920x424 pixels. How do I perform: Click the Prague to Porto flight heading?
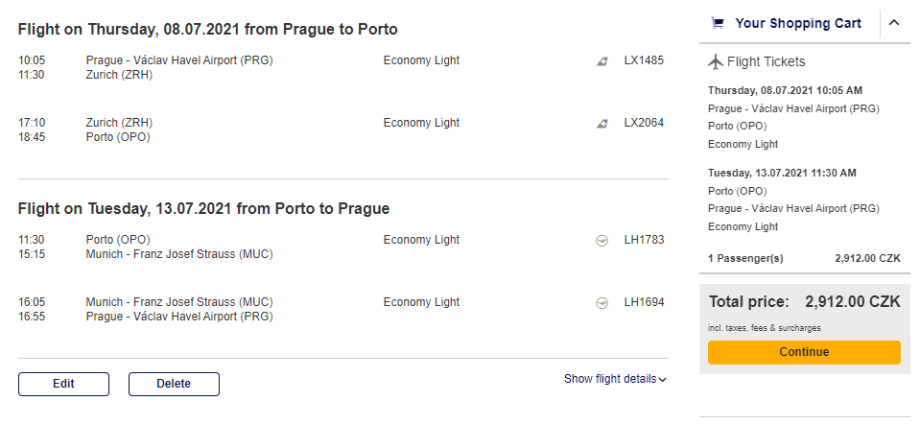tap(208, 29)
